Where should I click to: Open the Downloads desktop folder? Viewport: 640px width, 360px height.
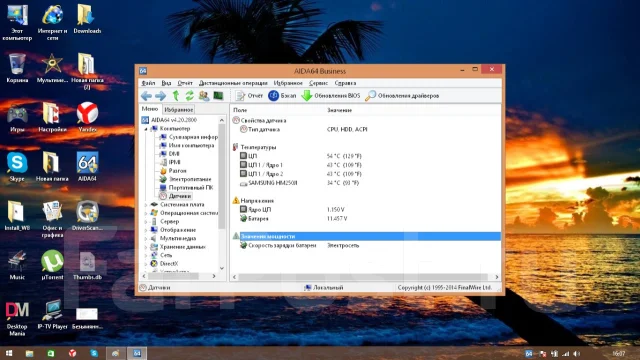tap(87, 18)
